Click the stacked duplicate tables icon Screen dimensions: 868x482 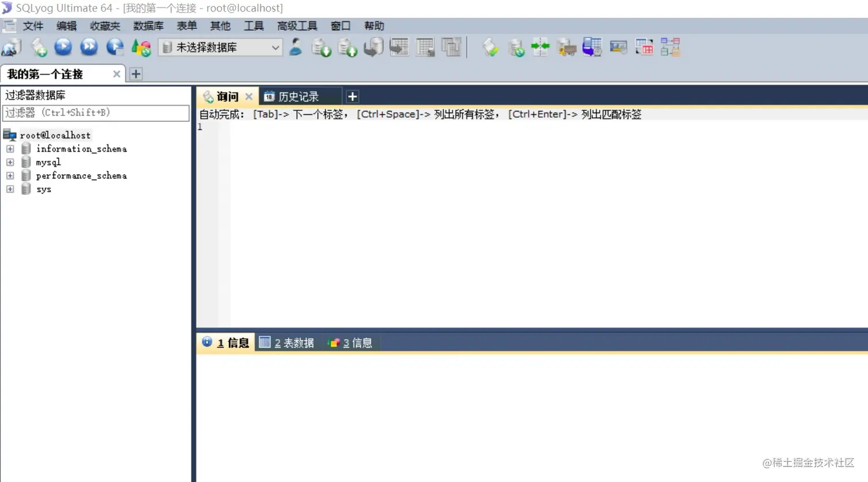[451, 47]
